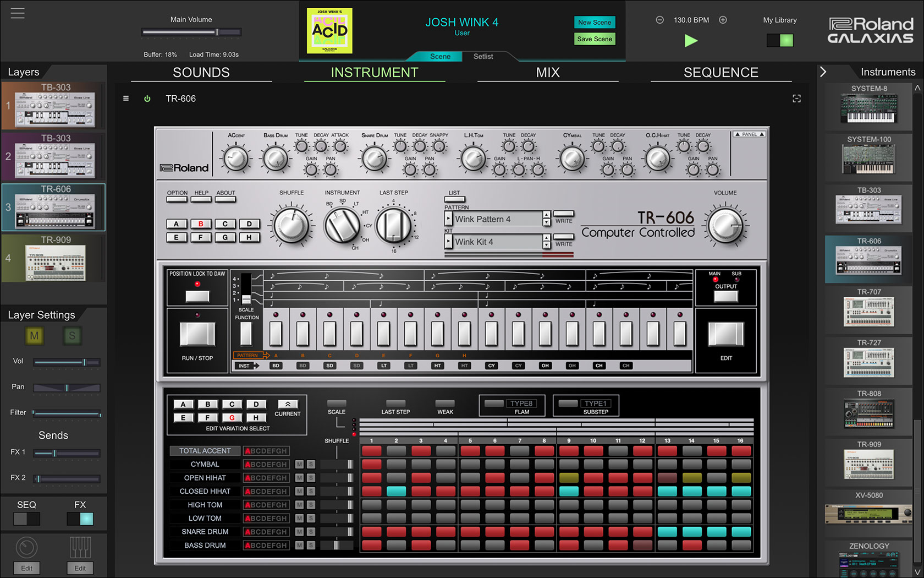Select the BD instrument key in INST row
This screenshot has height=578, width=924.
276,366
